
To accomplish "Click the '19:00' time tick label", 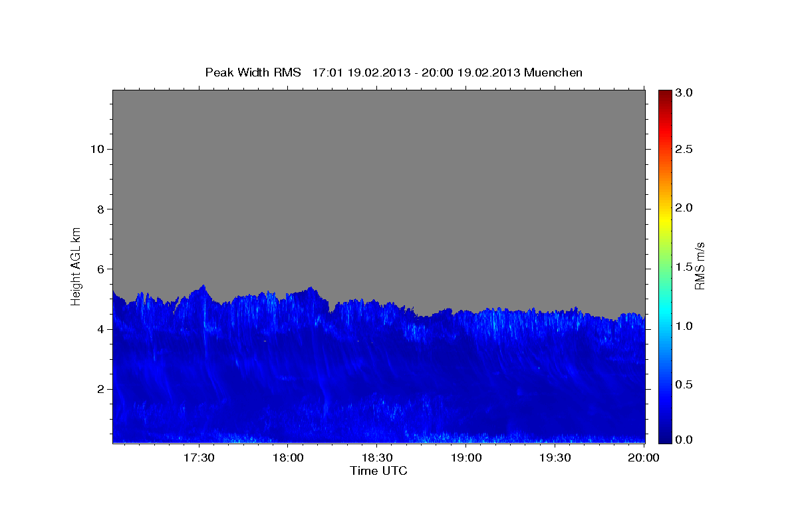I will pyautogui.click(x=465, y=458).
